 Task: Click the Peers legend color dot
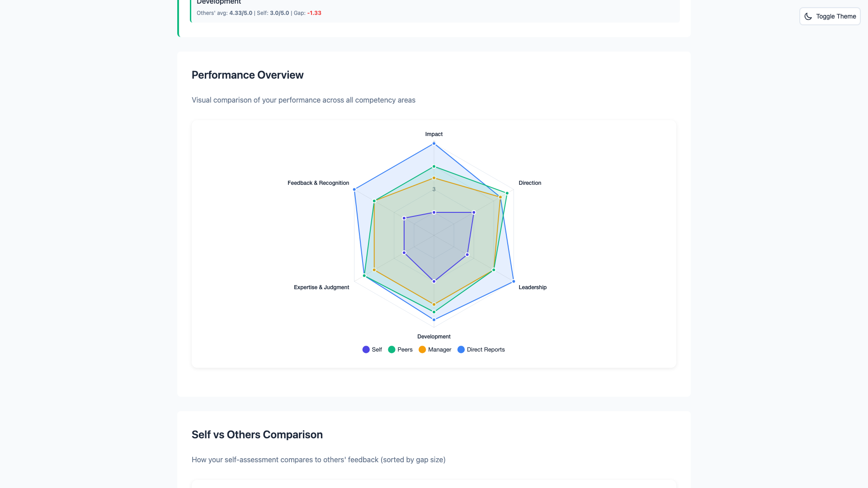pyautogui.click(x=392, y=349)
